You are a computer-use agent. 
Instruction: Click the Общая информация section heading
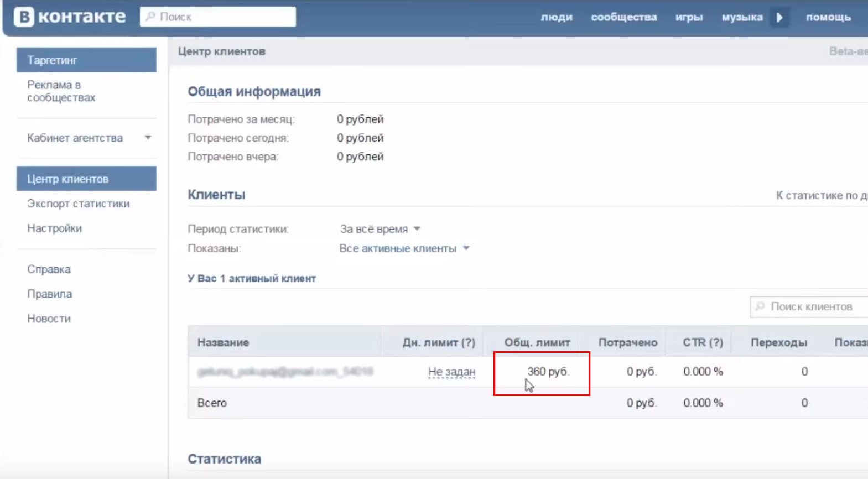coord(254,91)
